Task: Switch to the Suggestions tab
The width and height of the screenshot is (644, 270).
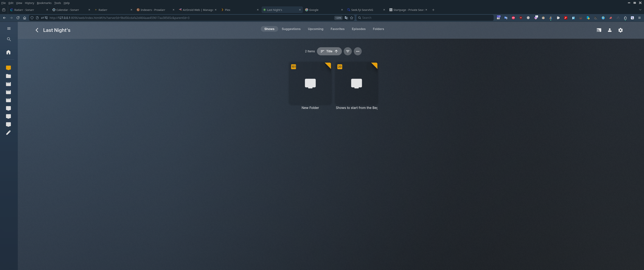Action: [x=291, y=29]
